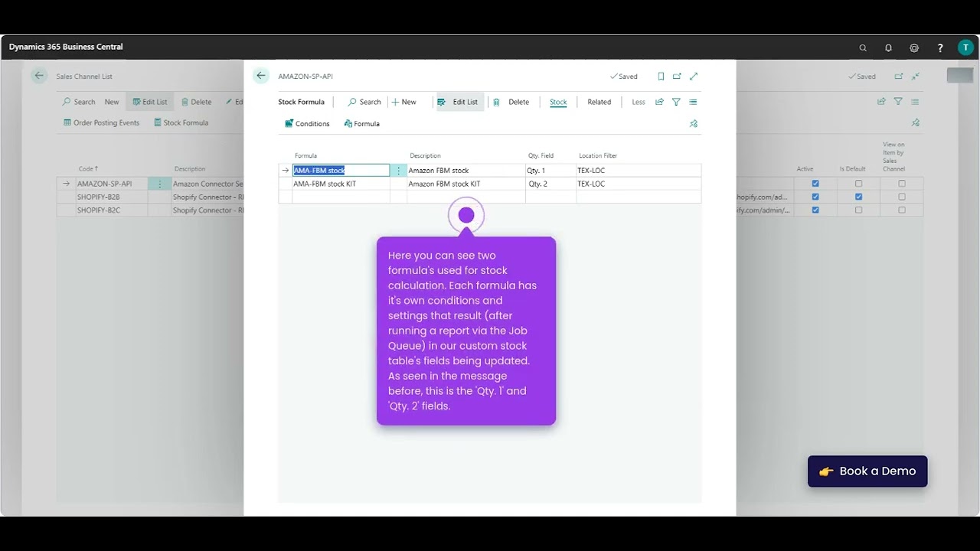Toggle Active checkbox for SHOPIFY-B2C
980x551 pixels.
[815, 210]
